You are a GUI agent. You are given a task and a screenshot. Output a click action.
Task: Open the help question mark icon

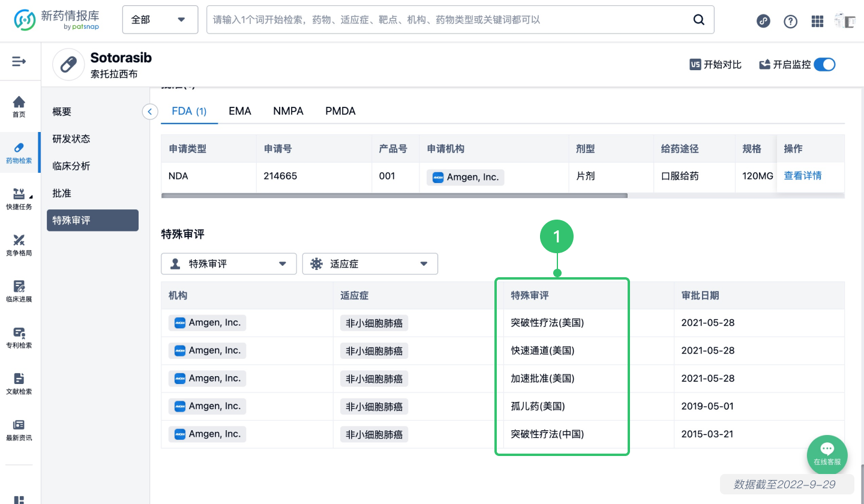[791, 21]
